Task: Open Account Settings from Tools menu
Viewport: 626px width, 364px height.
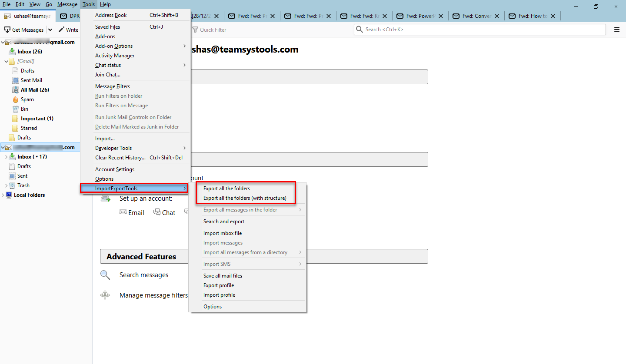Action: coord(136,169)
